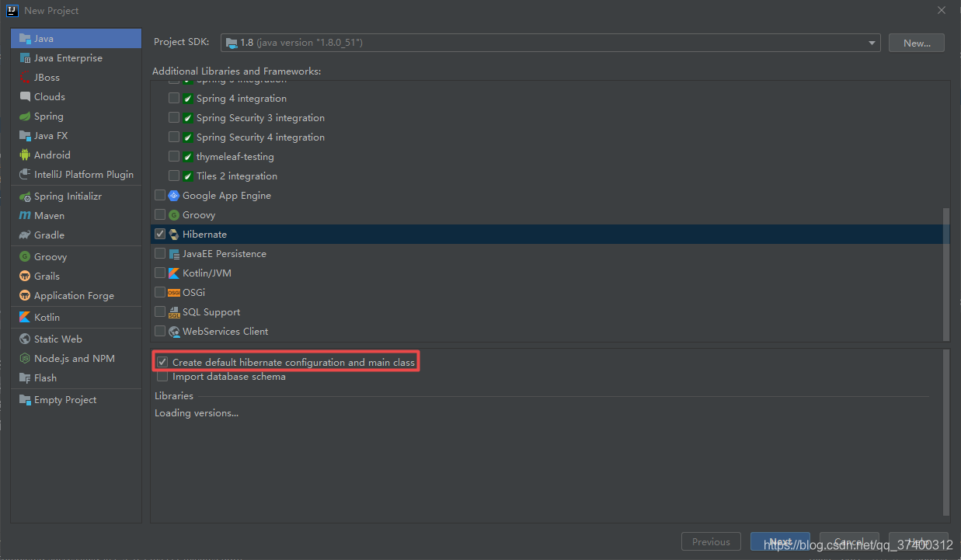Image resolution: width=961 pixels, height=560 pixels.
Task: Check the SQL Support checkbox
Action: click(x=160, y=311)
